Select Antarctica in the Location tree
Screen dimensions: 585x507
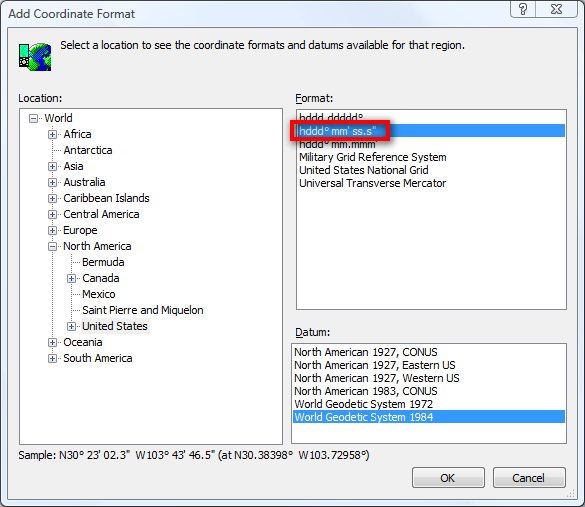(x=88, y=150)
